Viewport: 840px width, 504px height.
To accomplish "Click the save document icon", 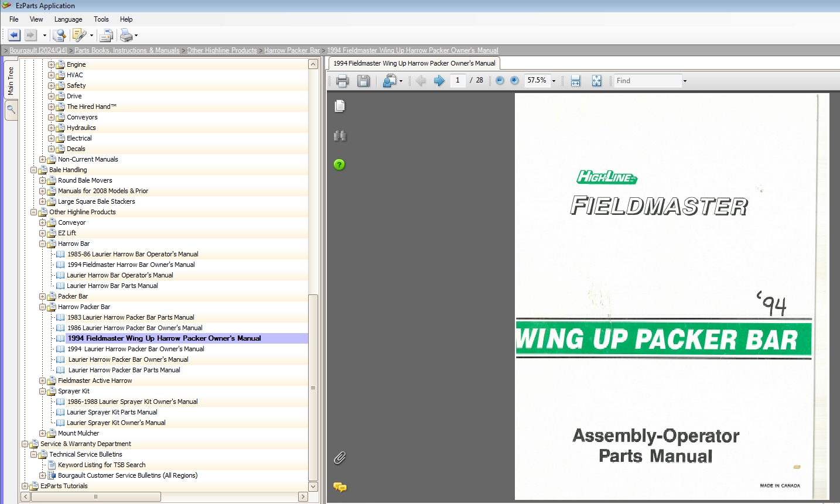I will click(364, 81).
